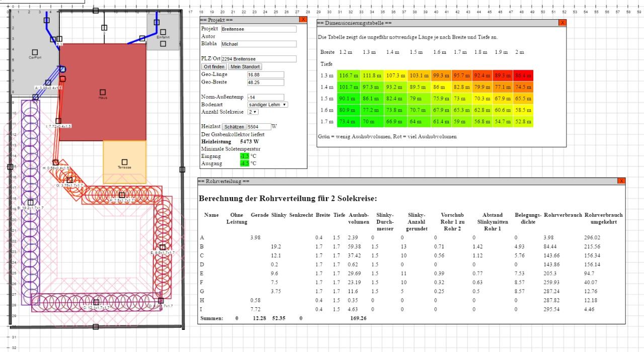The width and height of the screenshot is (644, 352).
Task: Click the Ort finden button
Action: [x=214, y=66]
